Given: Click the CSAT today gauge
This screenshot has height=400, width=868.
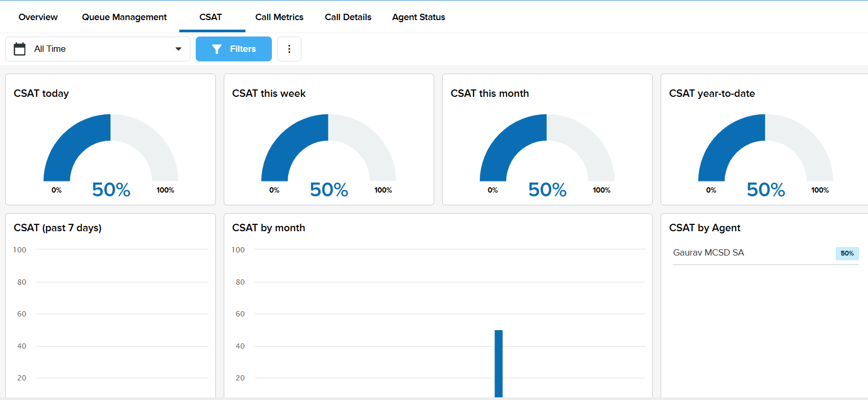Looking at the screenshot, I should [x=111, y=151].
